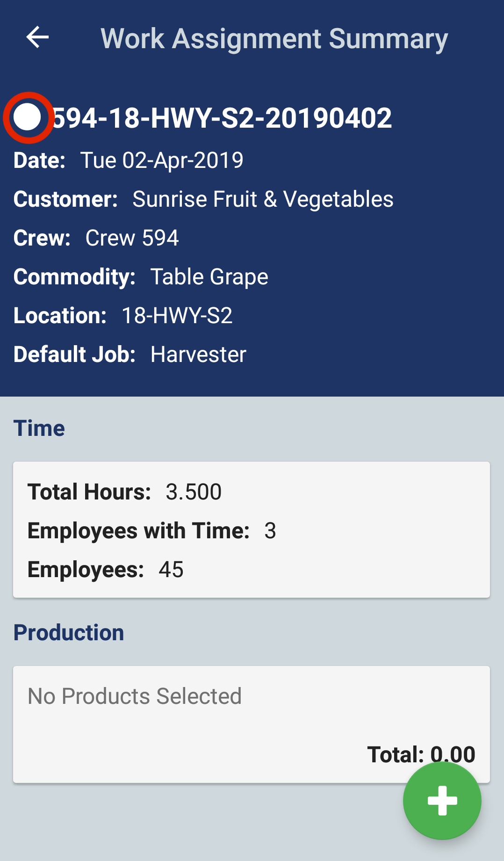
Task: Tap the Commodity label
Action: pos(74,277)
